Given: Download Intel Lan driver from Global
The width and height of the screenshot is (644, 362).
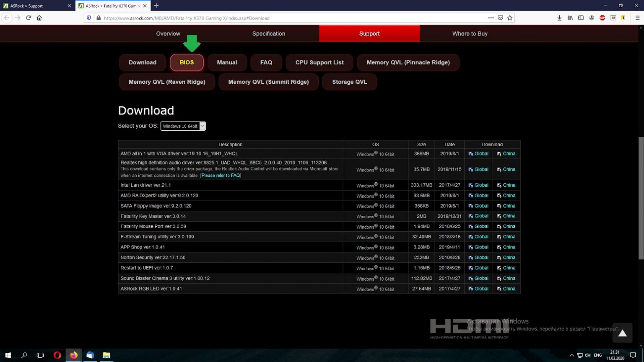Looking at the screenshot, I should 478,185.
